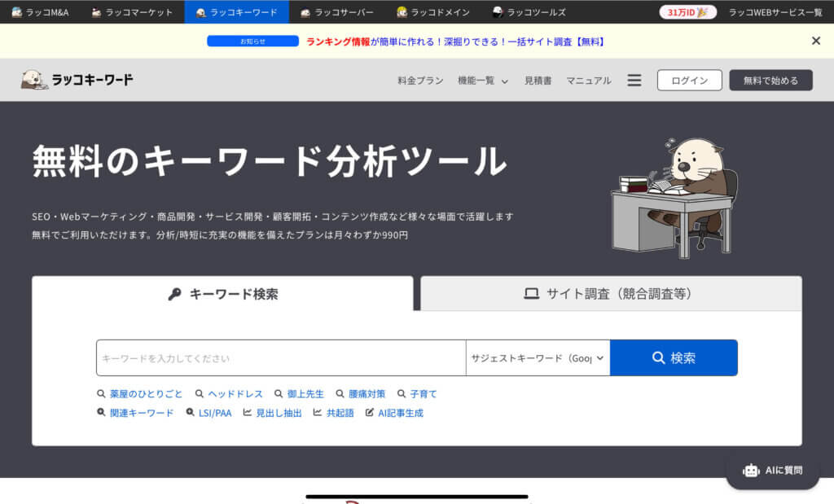
Task: Open 料金プラン pricing page
Action: click(x=420, y=81)
